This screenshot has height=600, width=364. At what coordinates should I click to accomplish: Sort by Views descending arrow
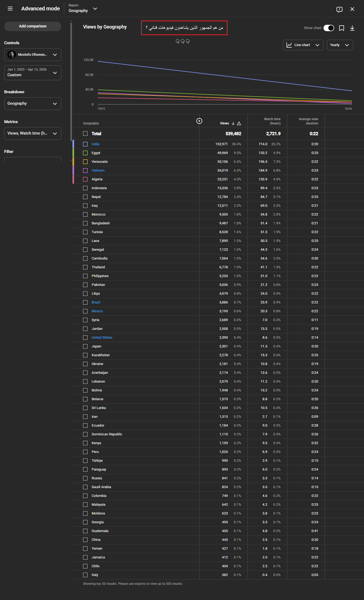pos(233,123)
